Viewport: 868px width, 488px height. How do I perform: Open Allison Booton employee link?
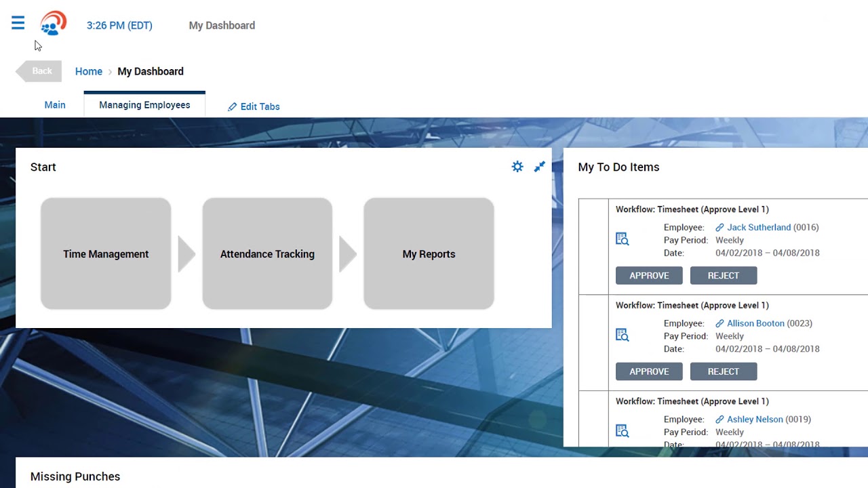(755, 324)
